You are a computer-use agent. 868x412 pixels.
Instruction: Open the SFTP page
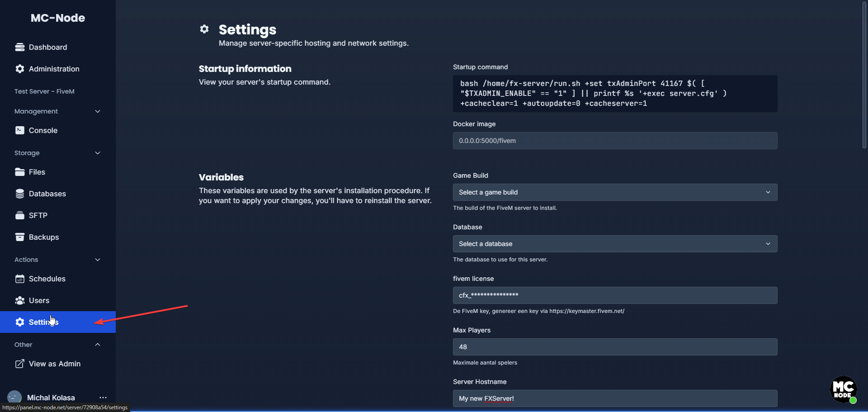(58, 215)
